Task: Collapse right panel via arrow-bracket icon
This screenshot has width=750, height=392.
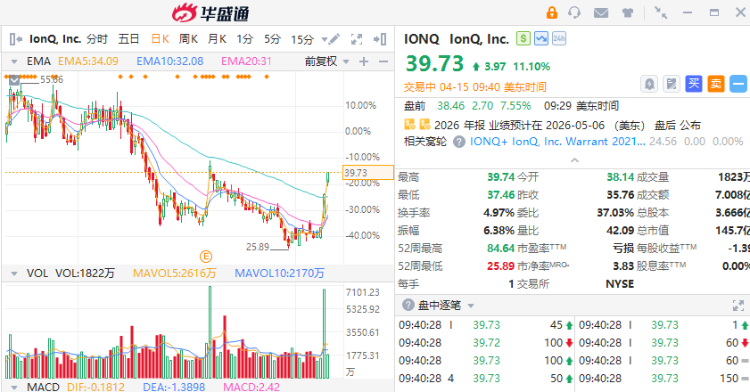Action: (x=380, y=39)
